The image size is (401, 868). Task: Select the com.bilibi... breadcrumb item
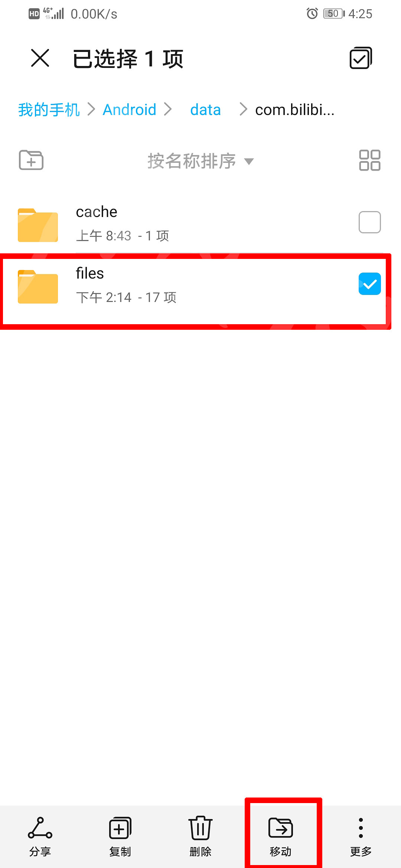295,109
